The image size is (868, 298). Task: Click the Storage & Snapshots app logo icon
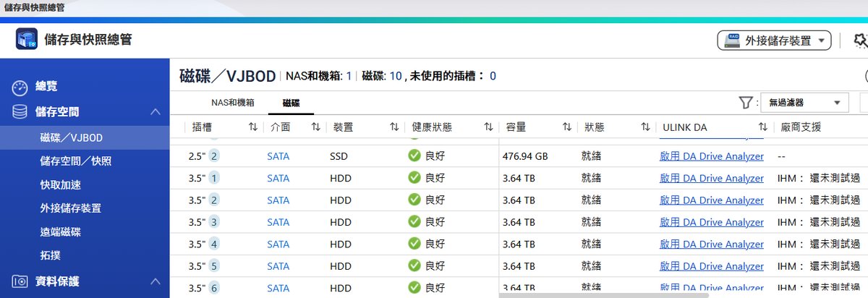tap(27, 39)
